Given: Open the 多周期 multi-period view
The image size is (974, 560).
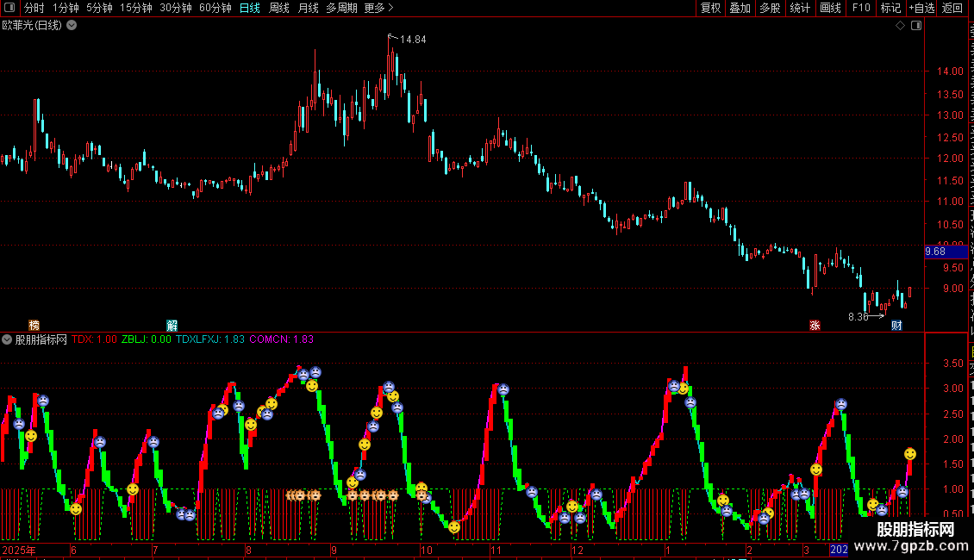Looking at the screenshot, I should (x=341, y=8).
